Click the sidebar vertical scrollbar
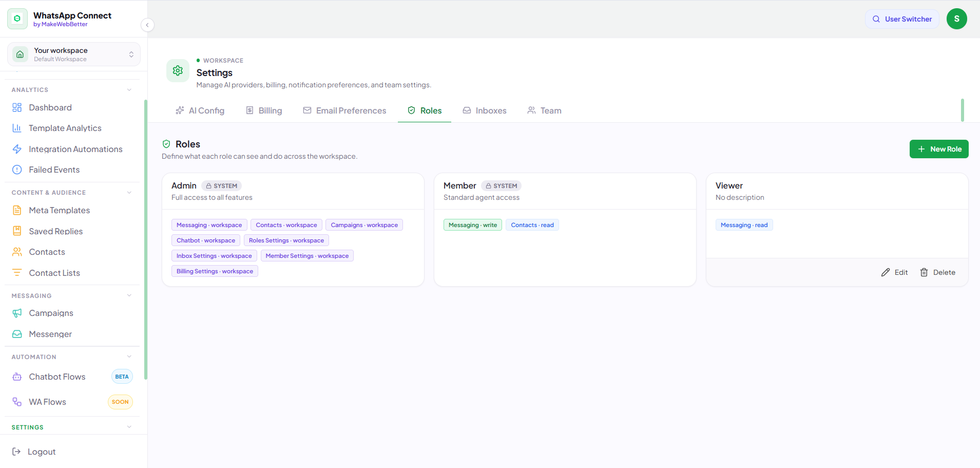980x468 pixels. coord(146,239)
